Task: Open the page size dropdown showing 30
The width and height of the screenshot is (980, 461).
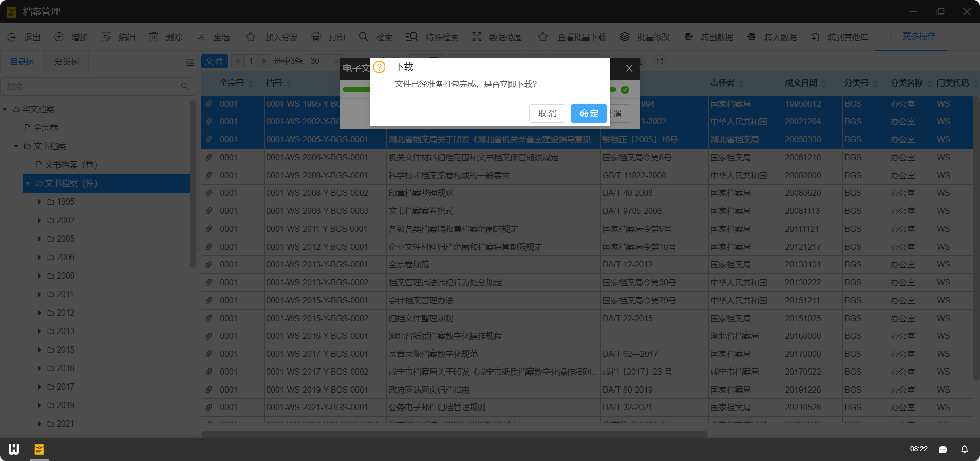Action: coord(325,61)
